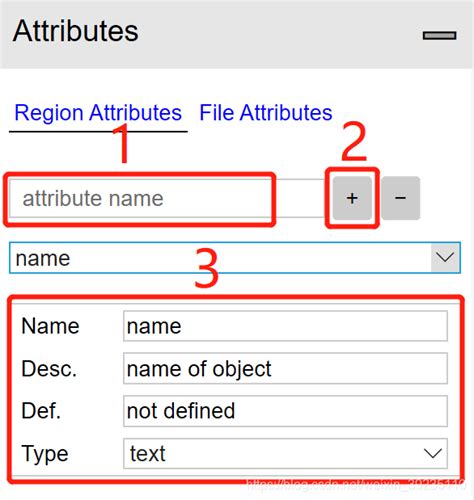The image size is (474, 500).
Task: Open the Type dropdown set to 'text'
Action: tap(285, 454)
